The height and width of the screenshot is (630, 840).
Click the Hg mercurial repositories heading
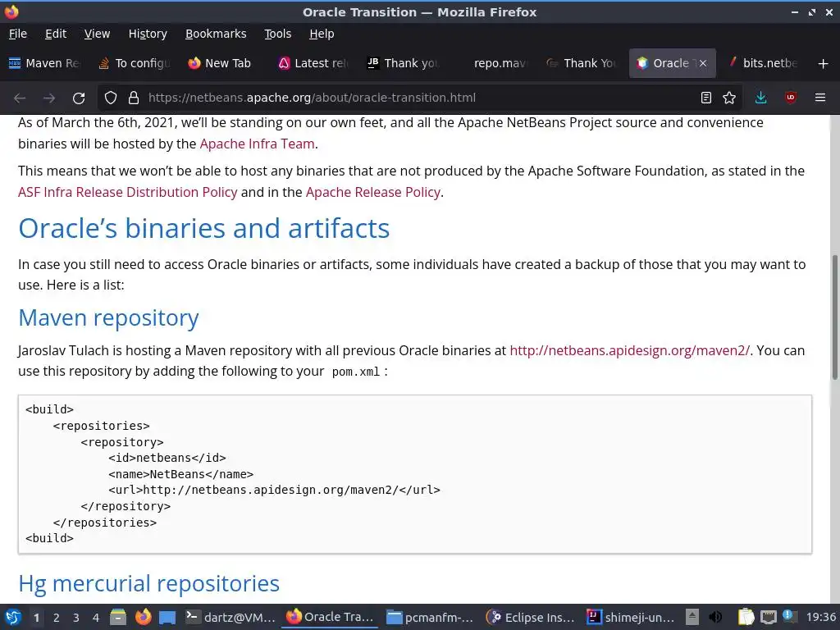click(149, 583)
